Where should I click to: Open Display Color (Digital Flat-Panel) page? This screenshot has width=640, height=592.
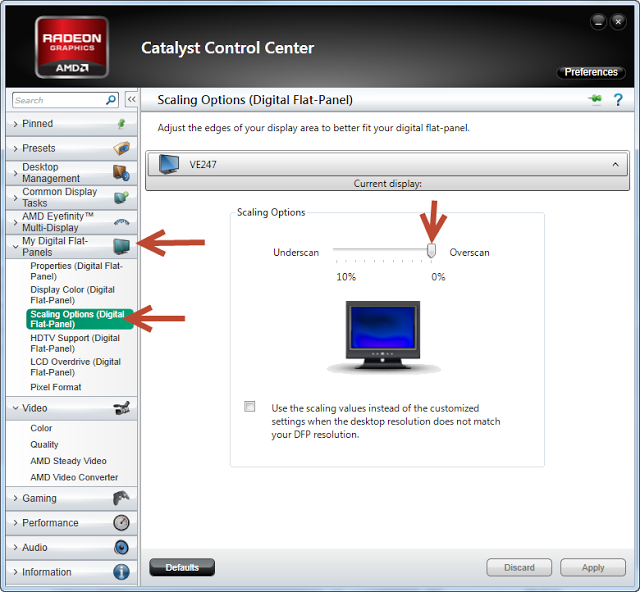(x=72, y=295)
